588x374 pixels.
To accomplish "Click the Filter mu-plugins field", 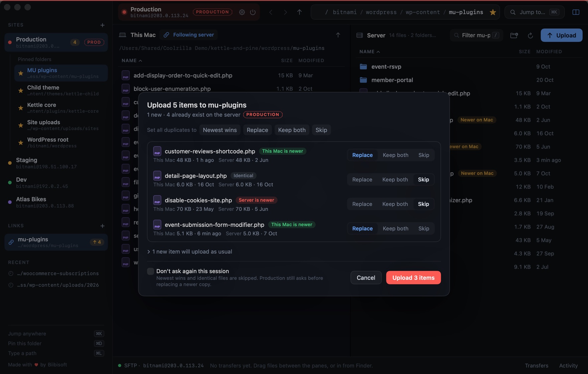I will coord(476,35).
